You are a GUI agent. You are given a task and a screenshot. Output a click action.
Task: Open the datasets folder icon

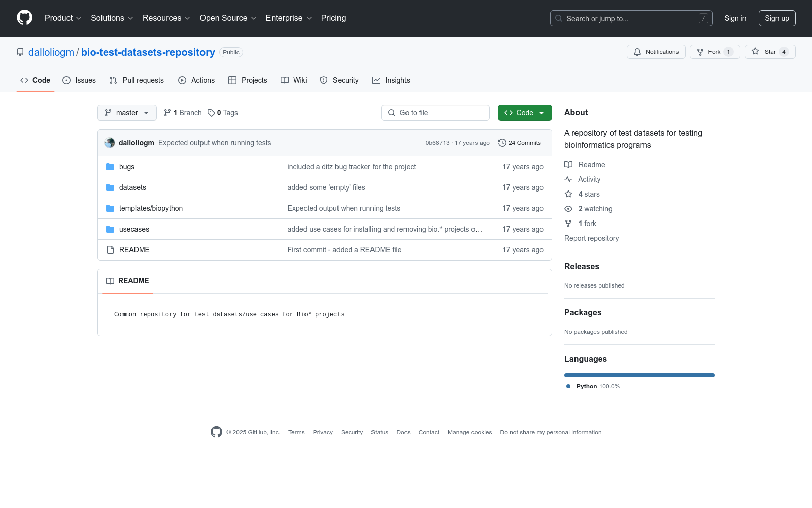(110, 187)
